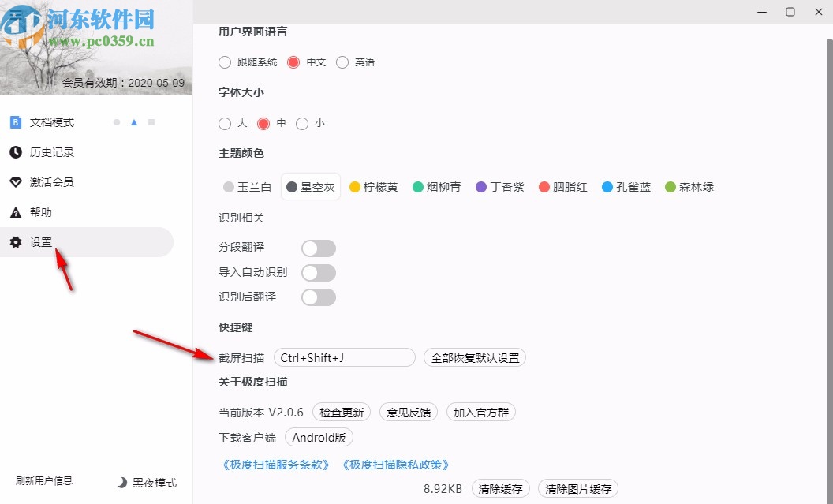Select the 丁香紫 theme color

point(500,187)
